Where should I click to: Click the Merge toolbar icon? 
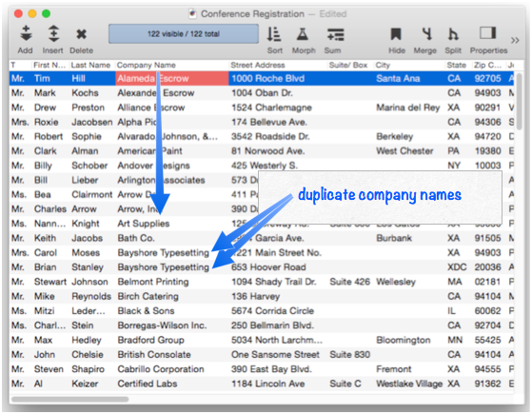pyautogui.click(x=426, y=34)
